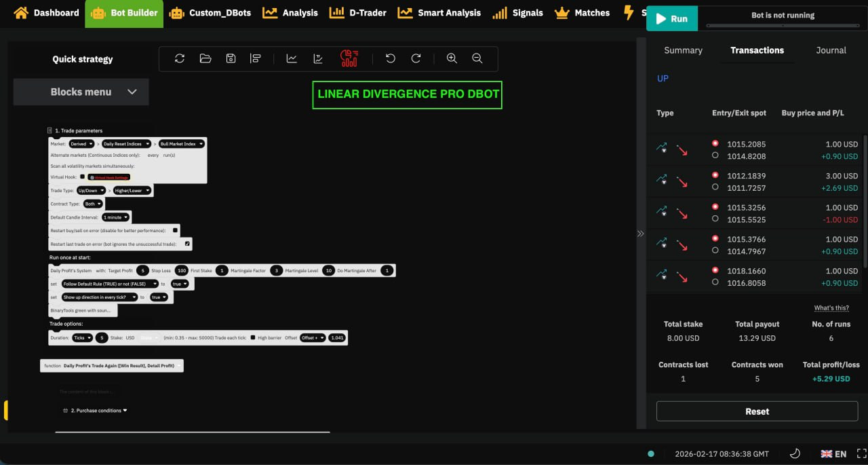This screenshot has width=868, height=465.
Task: Open the 1 minute candle interval dropdown
Action: (x=115, y=217)
